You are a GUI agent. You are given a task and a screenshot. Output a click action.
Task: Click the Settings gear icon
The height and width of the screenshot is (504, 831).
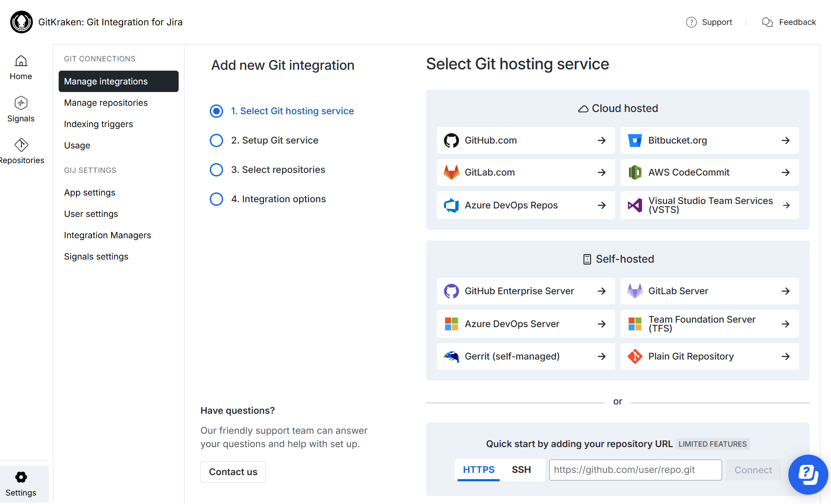click(21, 477)
